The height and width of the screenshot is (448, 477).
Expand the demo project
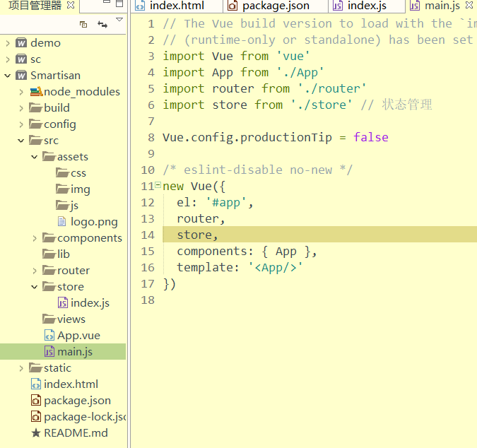[x=8, y=43]
